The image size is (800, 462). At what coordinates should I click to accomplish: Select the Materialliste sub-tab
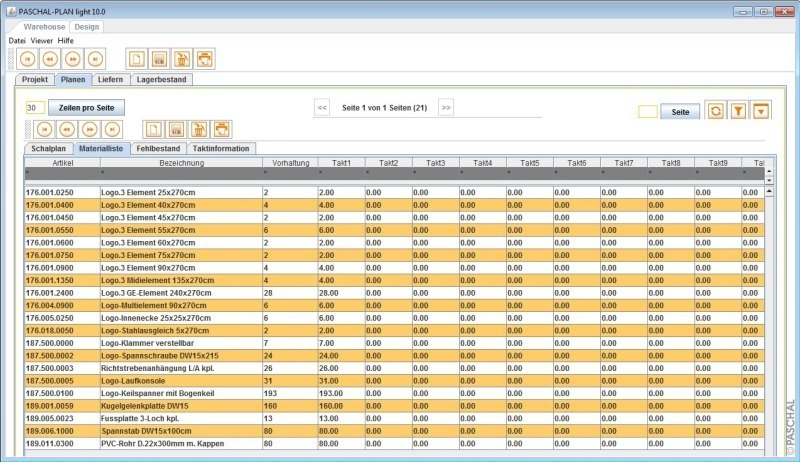point(101,148)
